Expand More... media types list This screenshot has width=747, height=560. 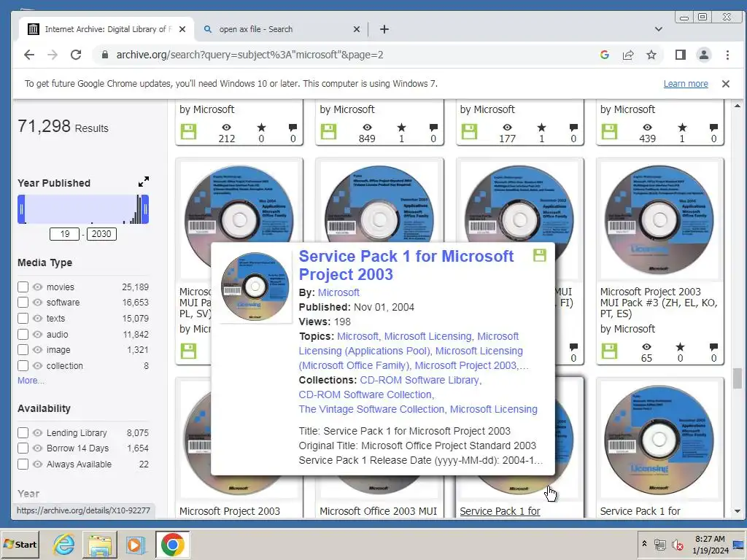coord(31,381)
